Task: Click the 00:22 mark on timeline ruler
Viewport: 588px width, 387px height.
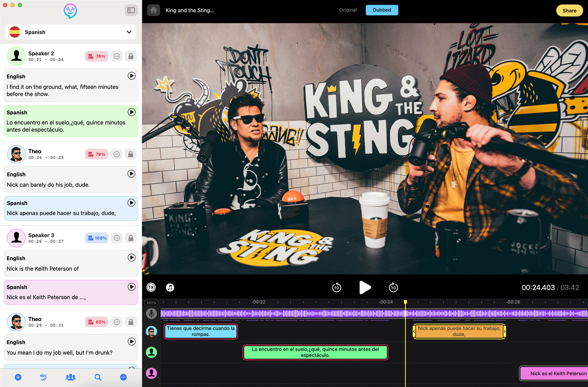Action: 259,302
